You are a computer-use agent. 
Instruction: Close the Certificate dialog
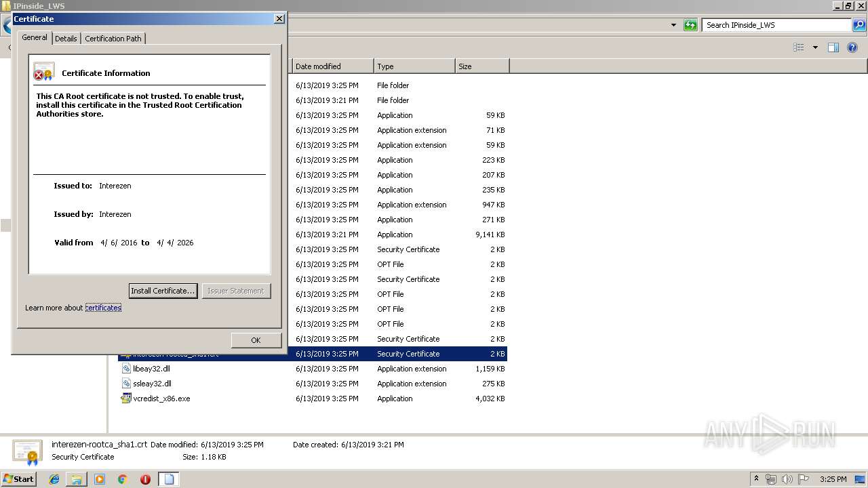[x=279, y=19]
